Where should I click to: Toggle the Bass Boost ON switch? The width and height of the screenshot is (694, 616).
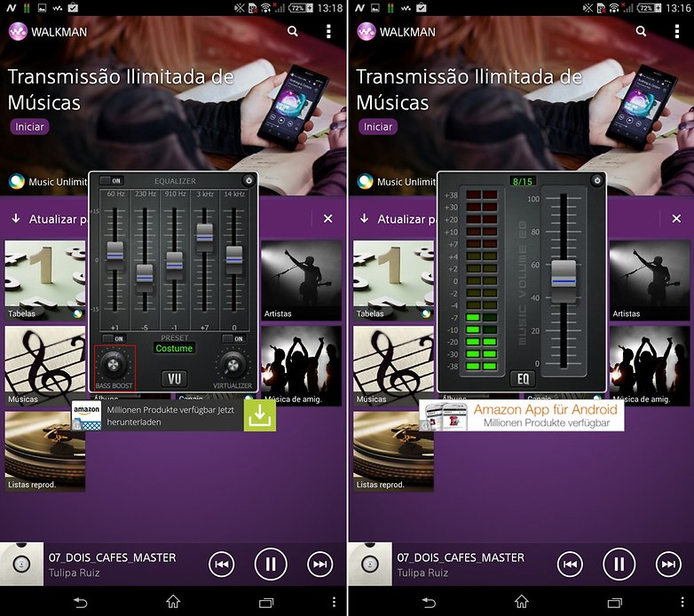(x=114, y=338)
